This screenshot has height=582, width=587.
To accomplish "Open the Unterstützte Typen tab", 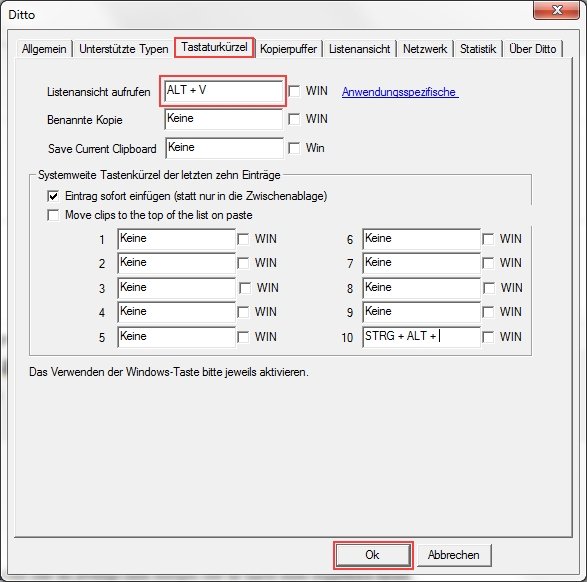I will click(x=124, y=49).
